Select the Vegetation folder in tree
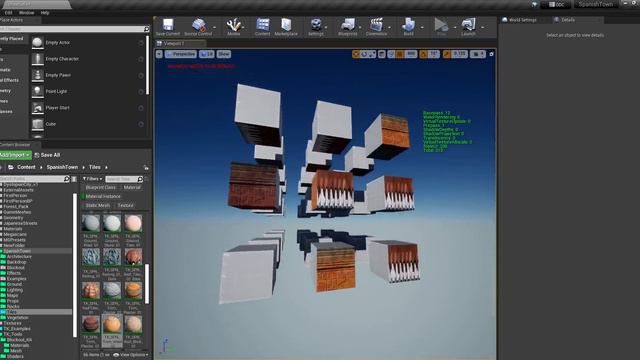640x360 pixels. (17, 317)
